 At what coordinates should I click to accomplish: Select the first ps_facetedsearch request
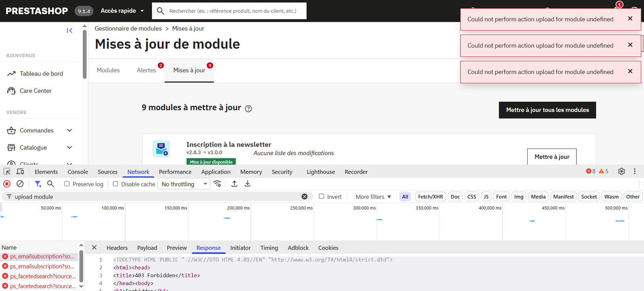point(39,276)
